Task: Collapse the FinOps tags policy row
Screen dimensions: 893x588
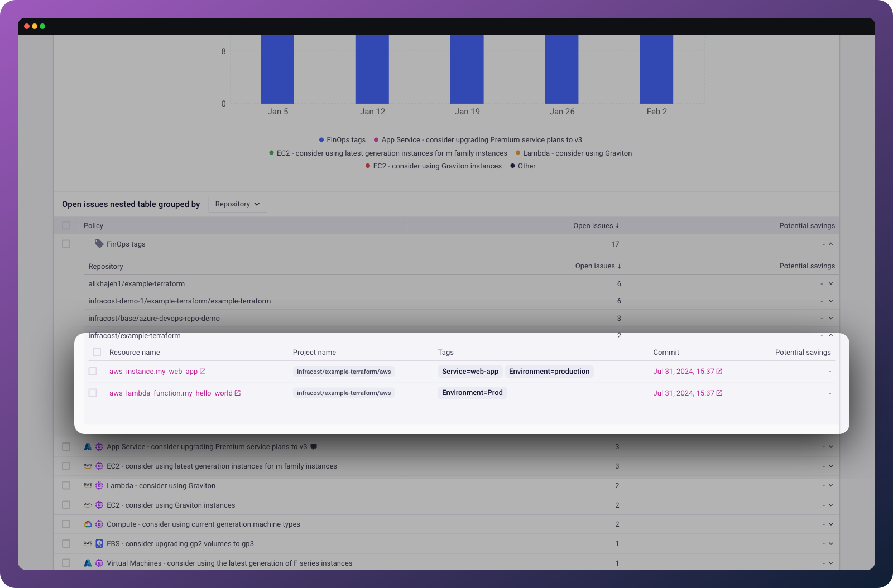Action: pyautogui.click(x=831, y=244)
